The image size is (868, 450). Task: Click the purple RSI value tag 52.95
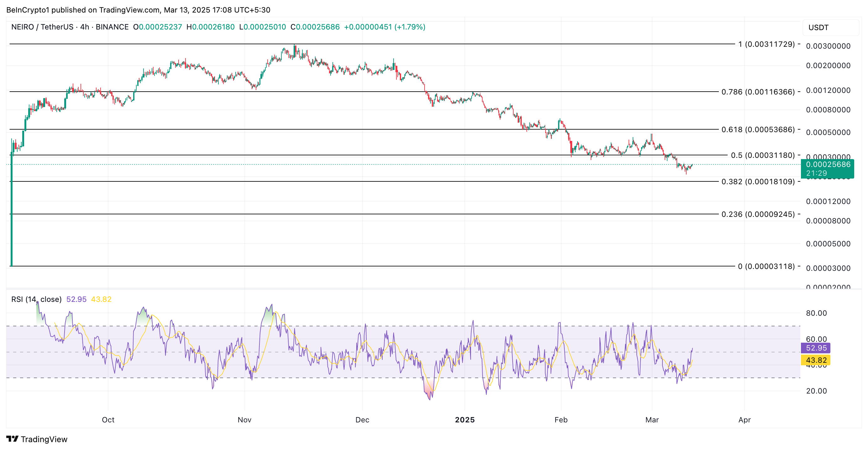(x=816, y=348)
